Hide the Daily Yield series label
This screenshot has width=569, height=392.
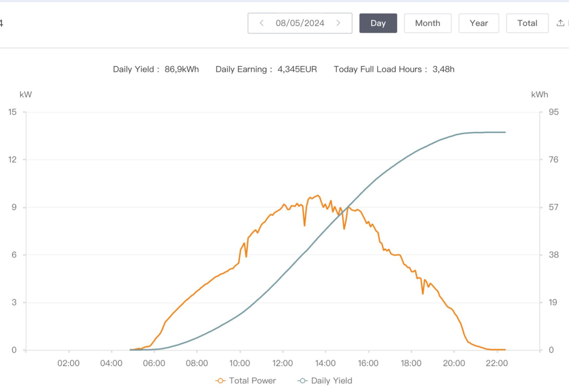(332, 381)
